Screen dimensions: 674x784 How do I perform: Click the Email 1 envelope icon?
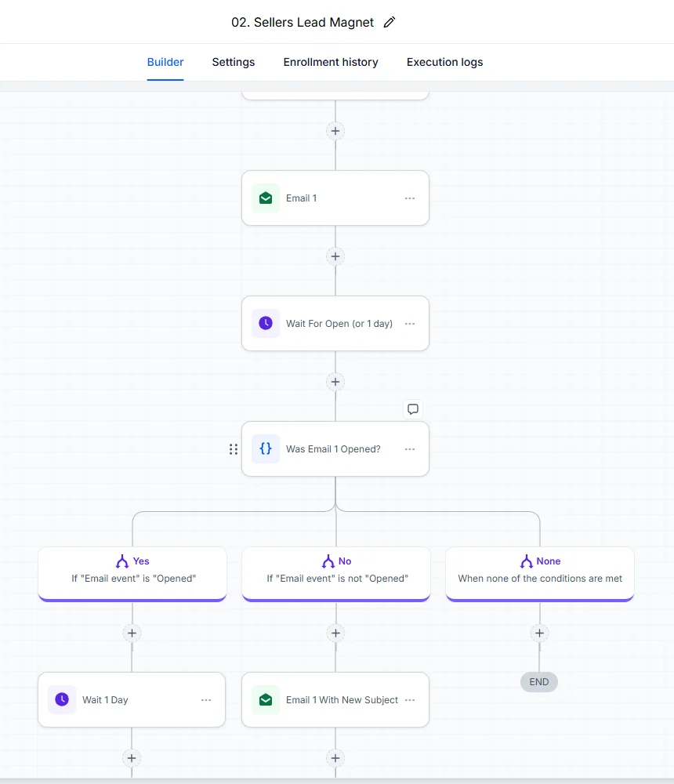coord(266,198)
